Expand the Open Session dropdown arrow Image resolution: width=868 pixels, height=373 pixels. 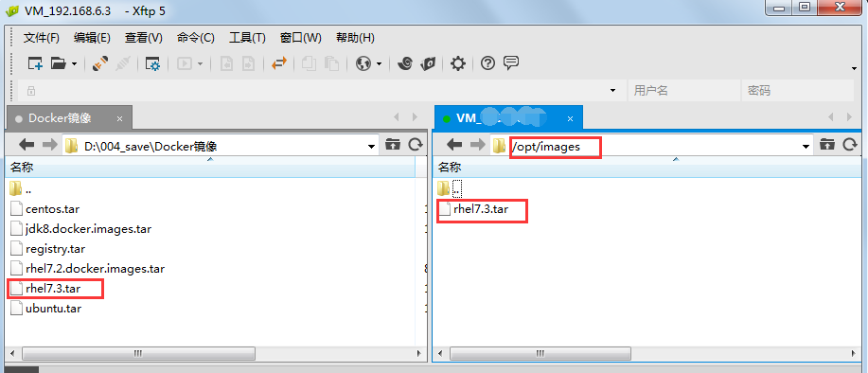[x=74, y=64]
